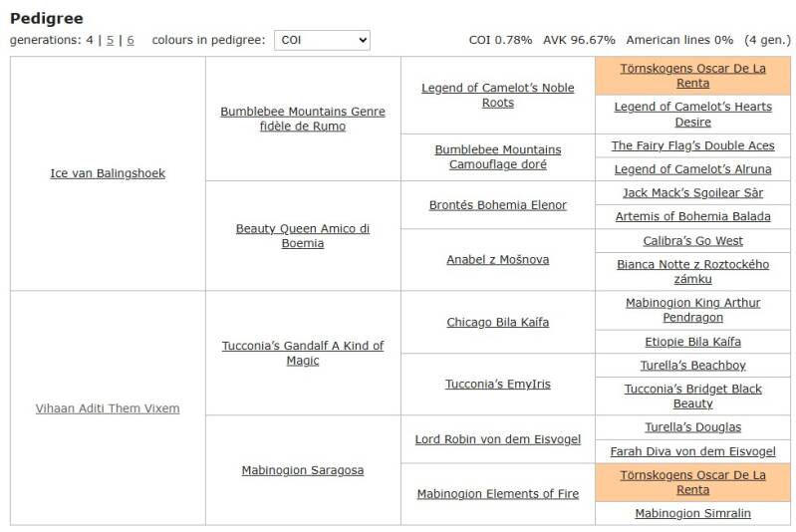Open Lord Robin von dem Eisvogel
Screen dimensions: 796x532
(x=498, y=439)
